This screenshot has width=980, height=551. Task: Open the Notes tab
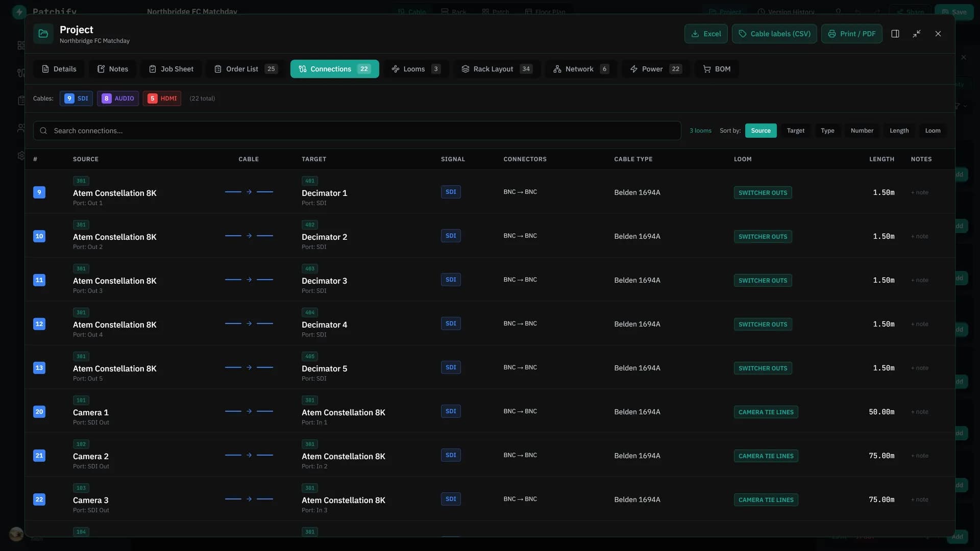113,69
